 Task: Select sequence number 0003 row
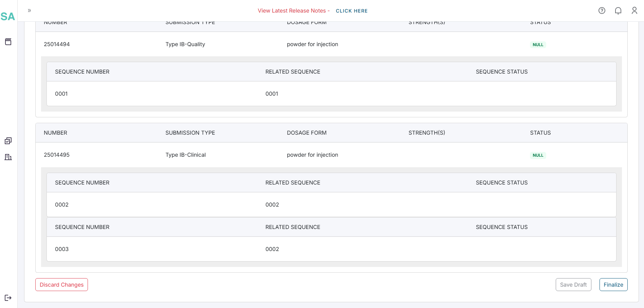click(62, 249)
